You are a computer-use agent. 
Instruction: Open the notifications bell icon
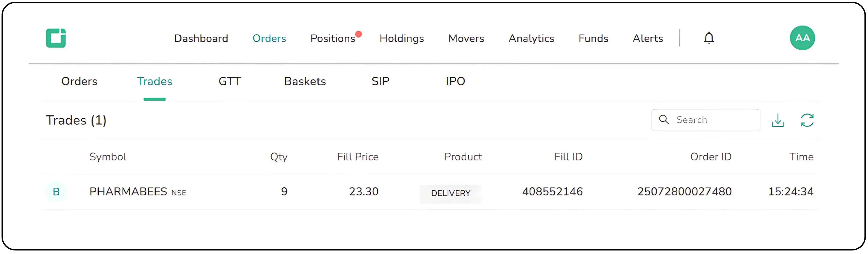point(709,38)
